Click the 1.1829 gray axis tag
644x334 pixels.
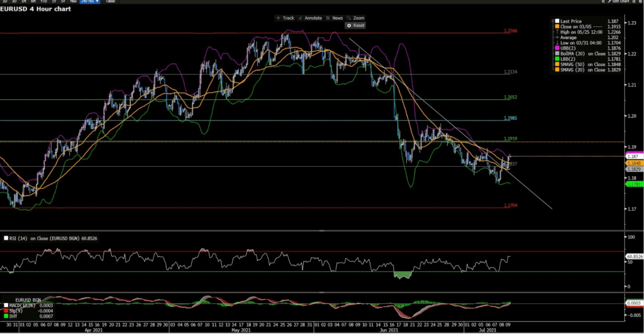(x=635, y=169)
